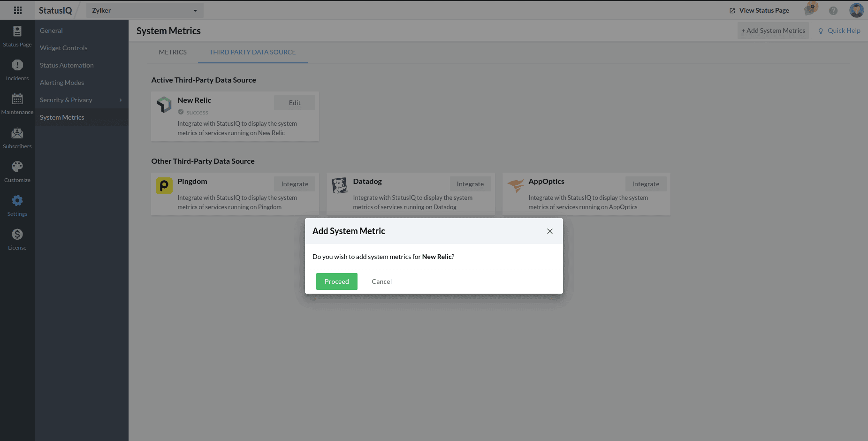
Task: Open the user profile avatar
Action: tap(856, 10)
